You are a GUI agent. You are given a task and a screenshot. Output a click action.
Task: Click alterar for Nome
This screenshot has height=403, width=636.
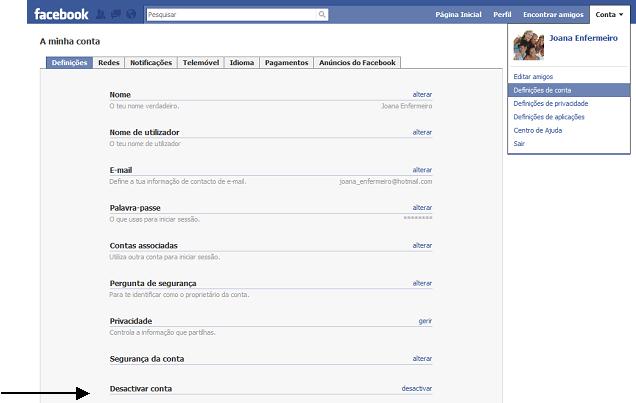(422, 94)
